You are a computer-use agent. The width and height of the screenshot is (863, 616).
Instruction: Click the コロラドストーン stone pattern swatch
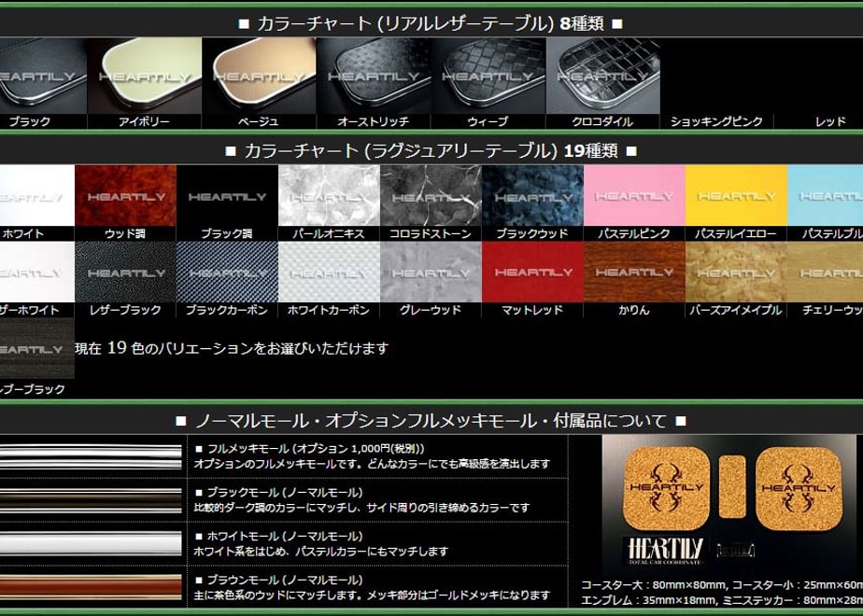(x=431, y=196)
